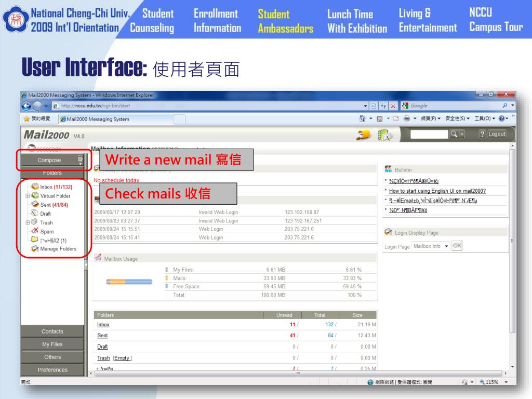Click the Mailbox Usage progress bar
The image size is (532, 399).
coord(129,282)
